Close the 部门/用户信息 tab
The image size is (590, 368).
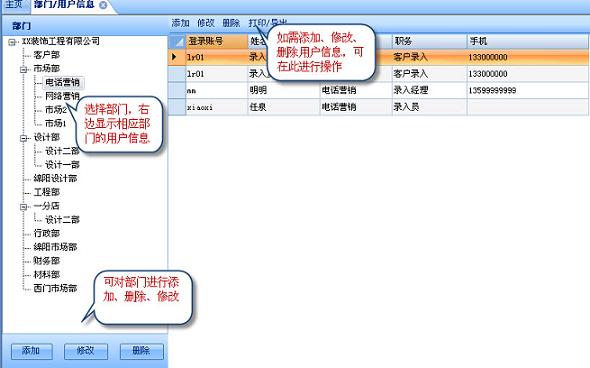tap(103, 5)
